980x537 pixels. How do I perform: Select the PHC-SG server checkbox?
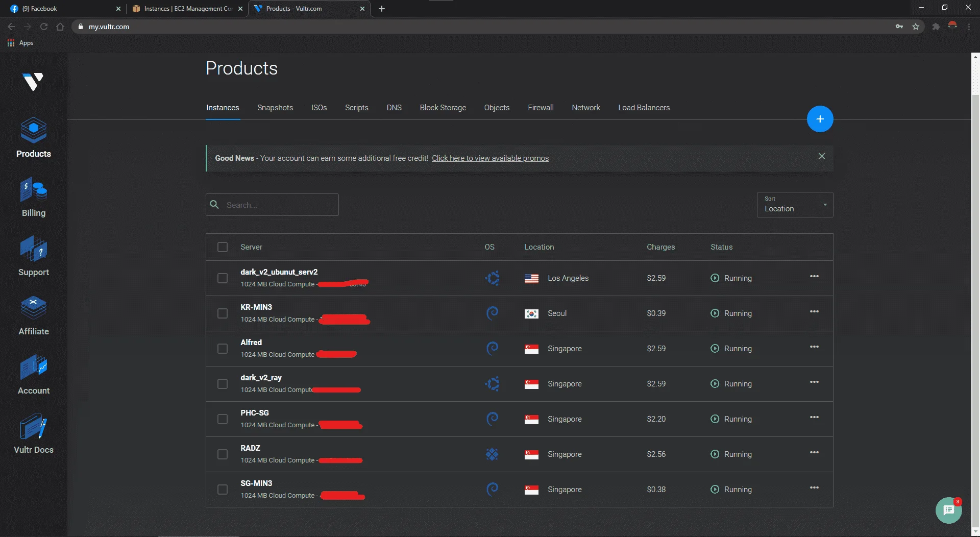click(x=223, y=419)
